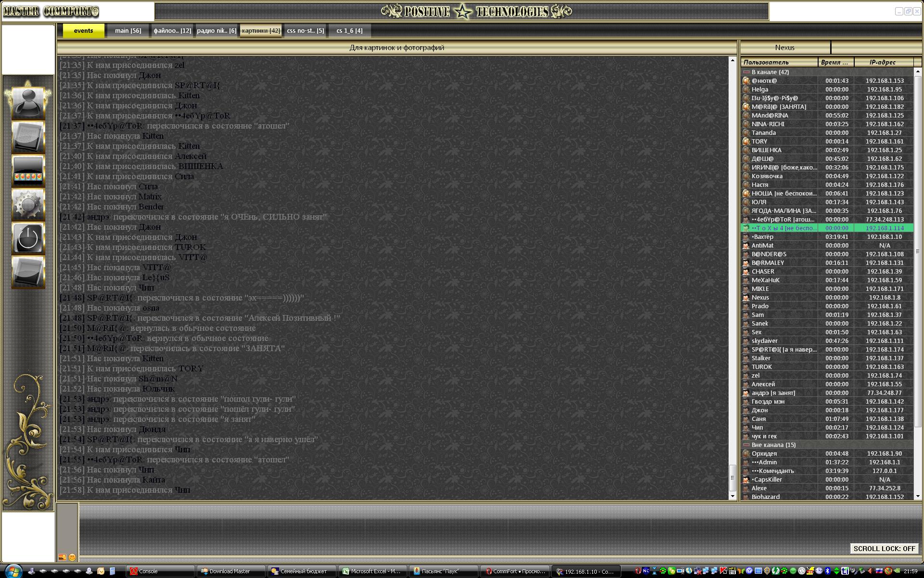This screenshot has width=924, height=578.
Task: Sort users by IP-адрес column header
Action: pos(883,62)
